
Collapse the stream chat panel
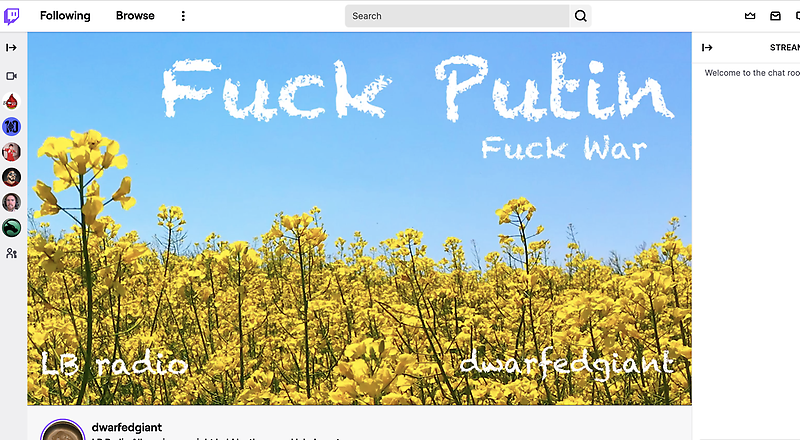pyautogui.click(x=707, y=47)
